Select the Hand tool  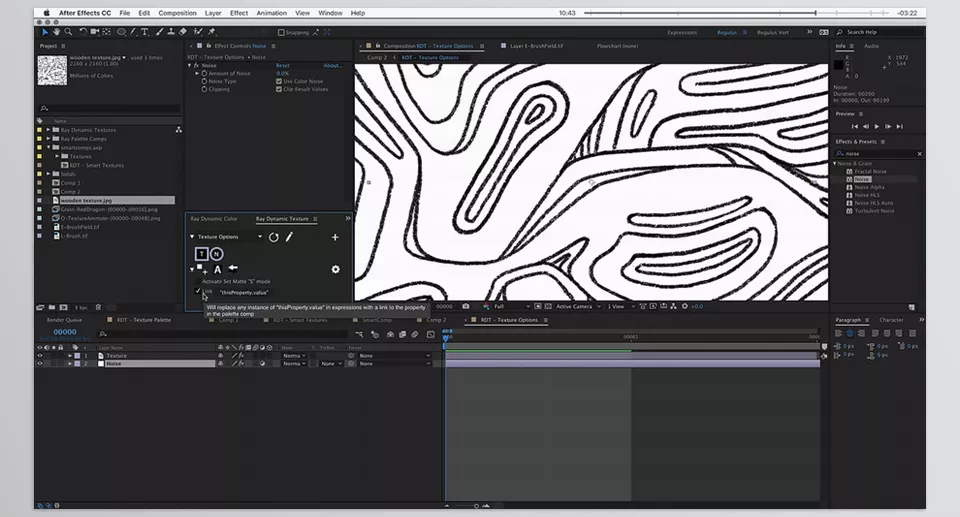click(x=56, y=32)
